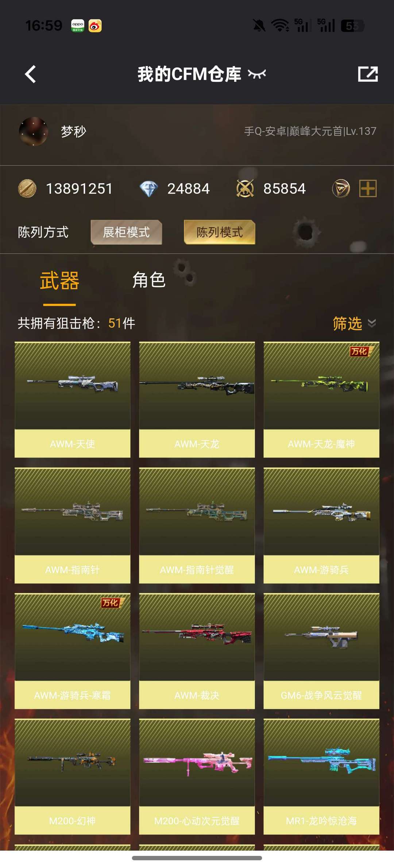Tap the skull crossed-guns points icon

pos(245,189)
